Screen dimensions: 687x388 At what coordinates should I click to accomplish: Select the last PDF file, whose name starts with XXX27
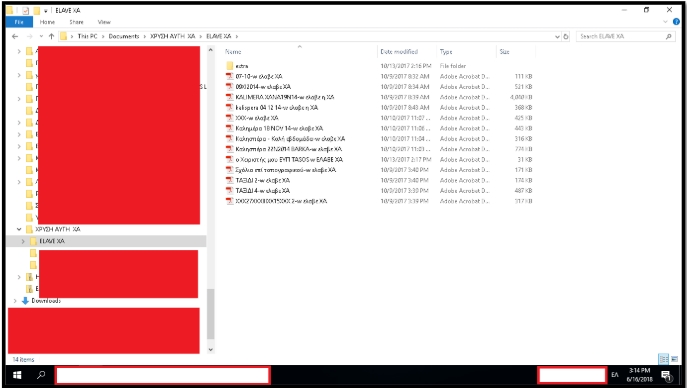click(281, 201)
